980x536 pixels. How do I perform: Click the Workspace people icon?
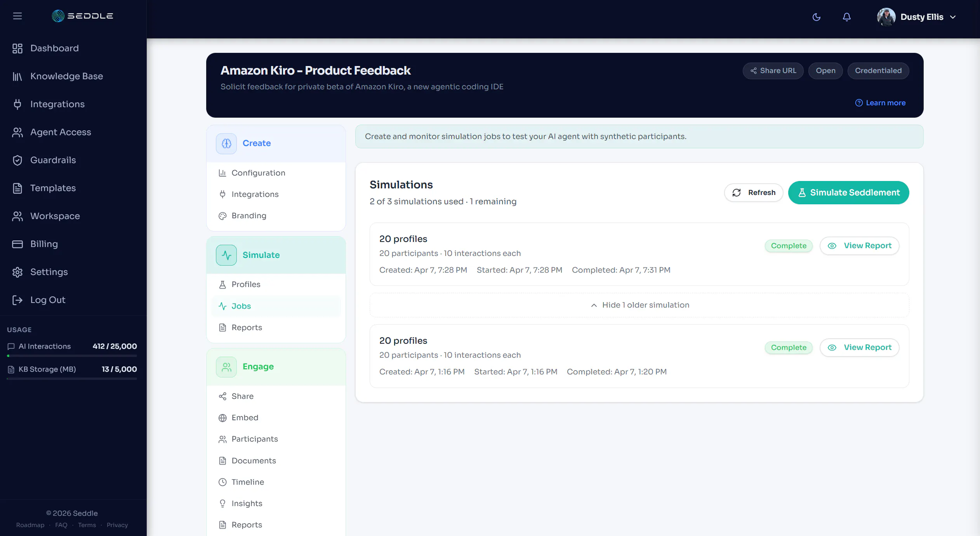point(17,216)
